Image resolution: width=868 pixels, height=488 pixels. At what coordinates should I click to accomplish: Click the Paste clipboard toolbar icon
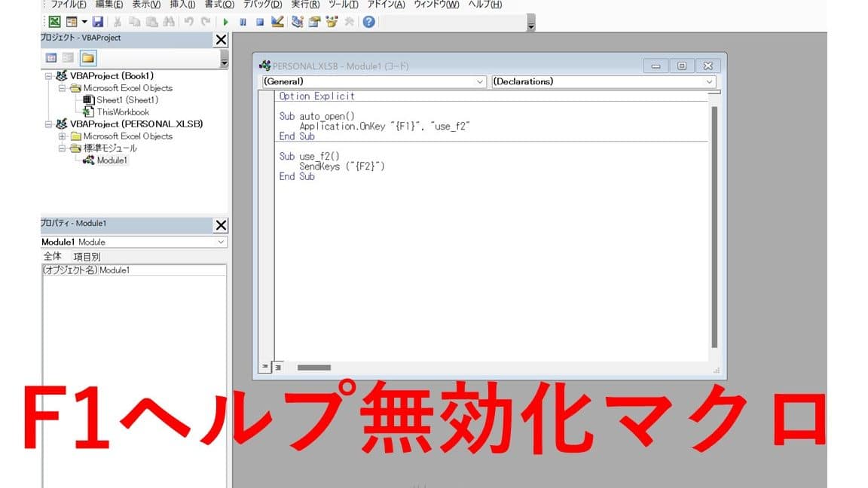151,22
